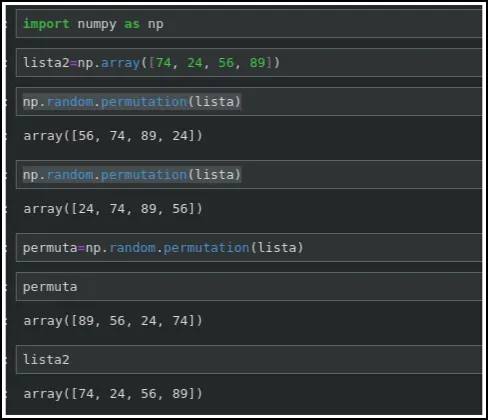Click the permuta=np.random.permutation(lista) cell
488x420 pixels.
[249, 248]
